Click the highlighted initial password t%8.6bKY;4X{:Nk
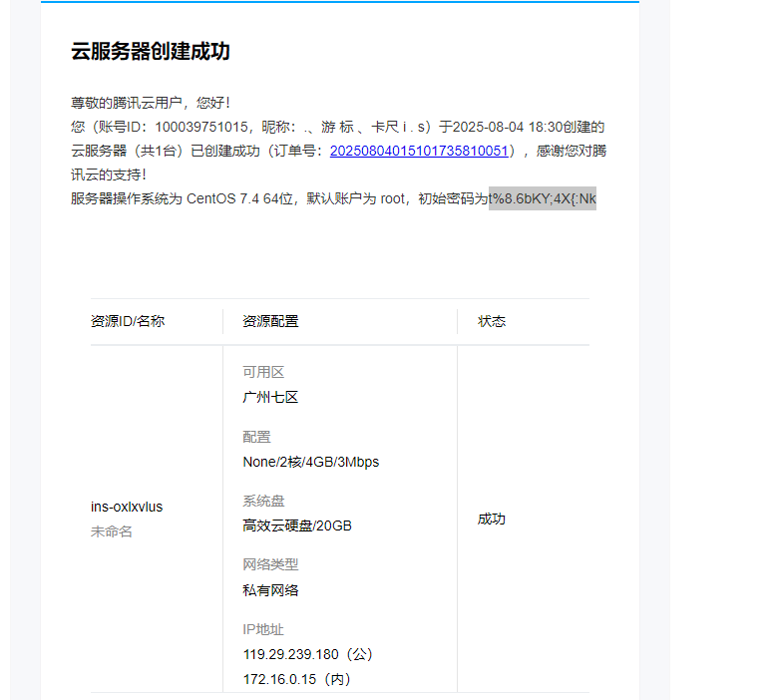Viewport: 770px width, 700px height. click(x=543, y=198)
